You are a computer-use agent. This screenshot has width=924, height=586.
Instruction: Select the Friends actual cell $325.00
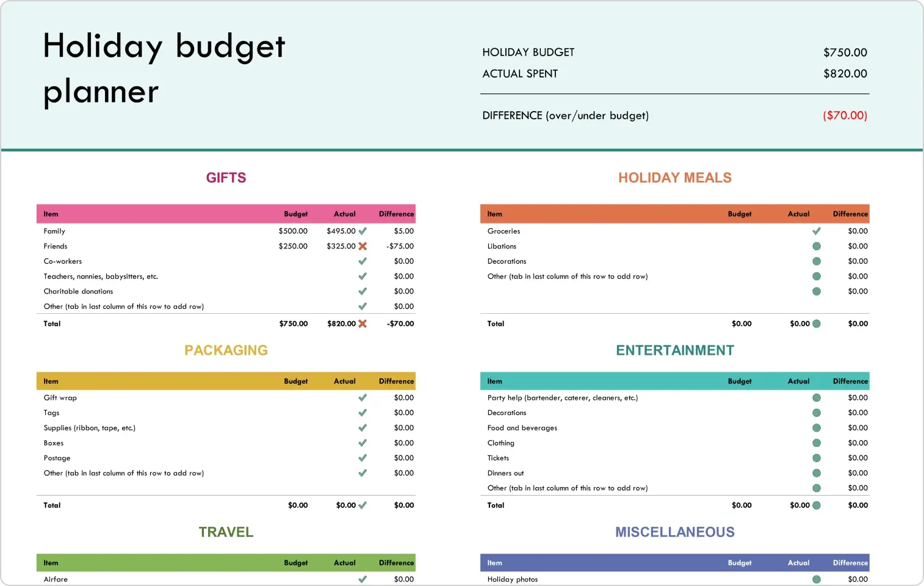pyautogui.click(x=341, y=246)
